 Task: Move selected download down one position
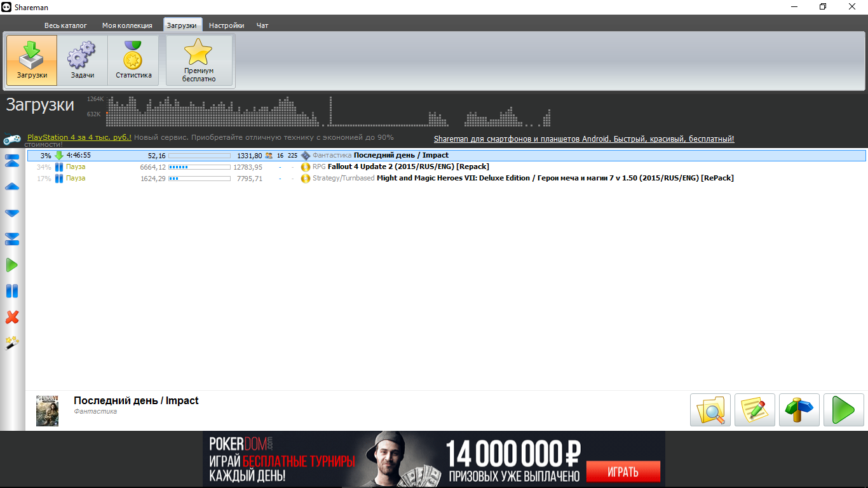(x=12, y=213)
